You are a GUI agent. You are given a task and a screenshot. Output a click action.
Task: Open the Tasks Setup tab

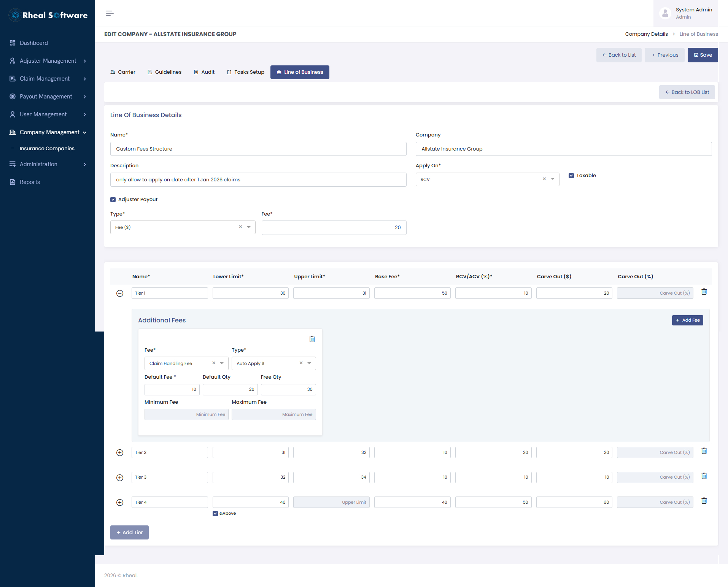click(245, 72)
